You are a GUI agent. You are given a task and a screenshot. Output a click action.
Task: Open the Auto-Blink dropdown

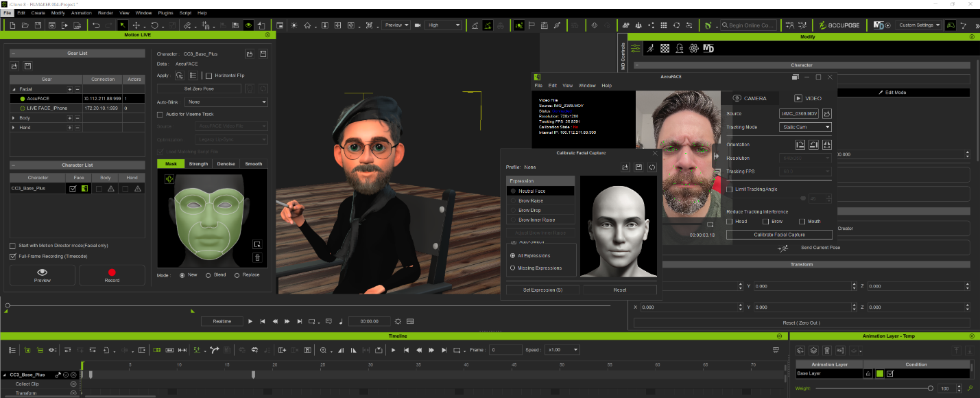coord(226,102)
